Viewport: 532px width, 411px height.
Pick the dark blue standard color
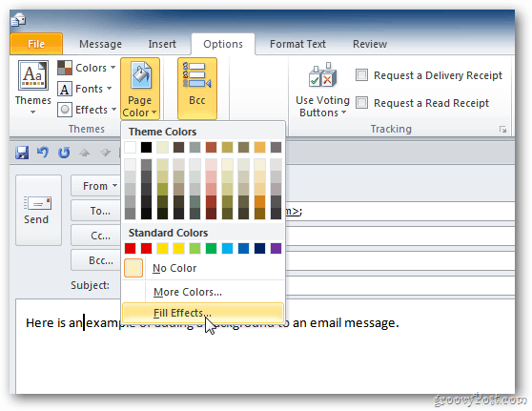pyautogui.click(x=260, y=249)
